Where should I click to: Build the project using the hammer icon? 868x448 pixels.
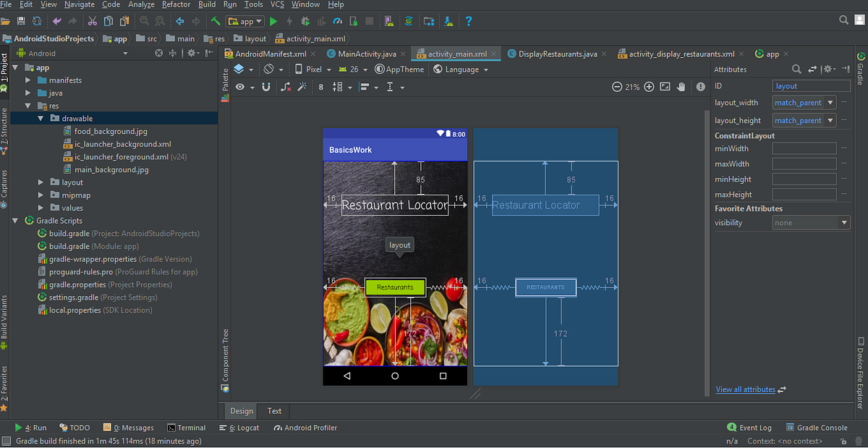pos(216,22)
